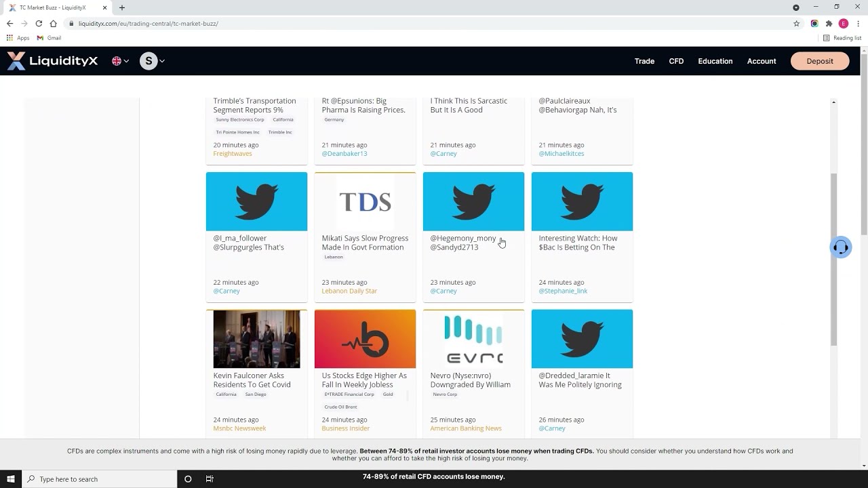Open Trimble's Transportation Segment headline
Viewport: 868px width, 488px height.
click(254, 105)
